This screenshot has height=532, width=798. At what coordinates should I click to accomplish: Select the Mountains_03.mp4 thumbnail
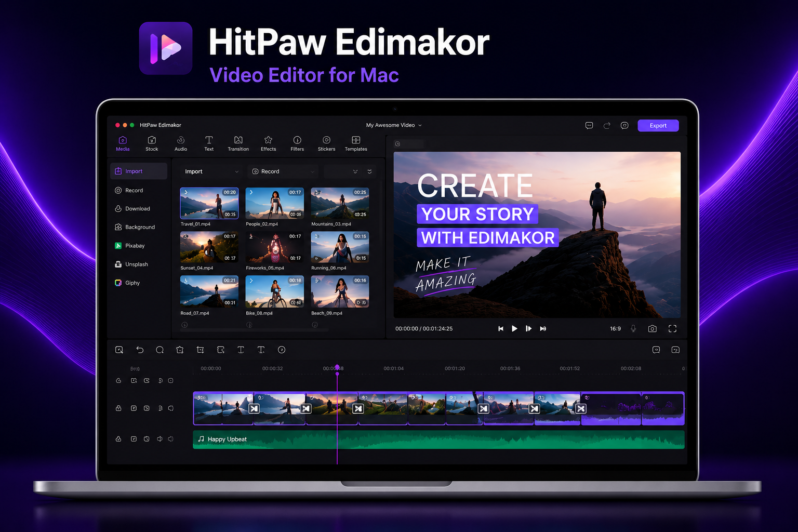340,203
